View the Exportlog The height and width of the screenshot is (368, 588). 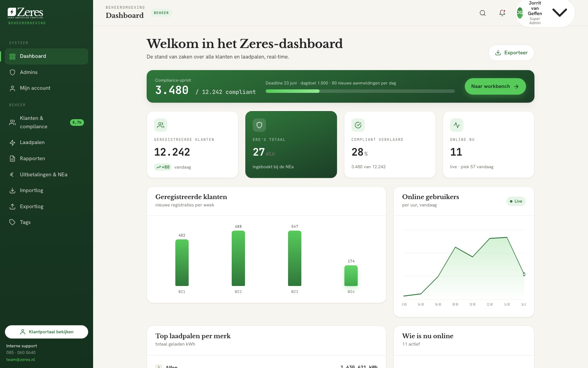47,206
